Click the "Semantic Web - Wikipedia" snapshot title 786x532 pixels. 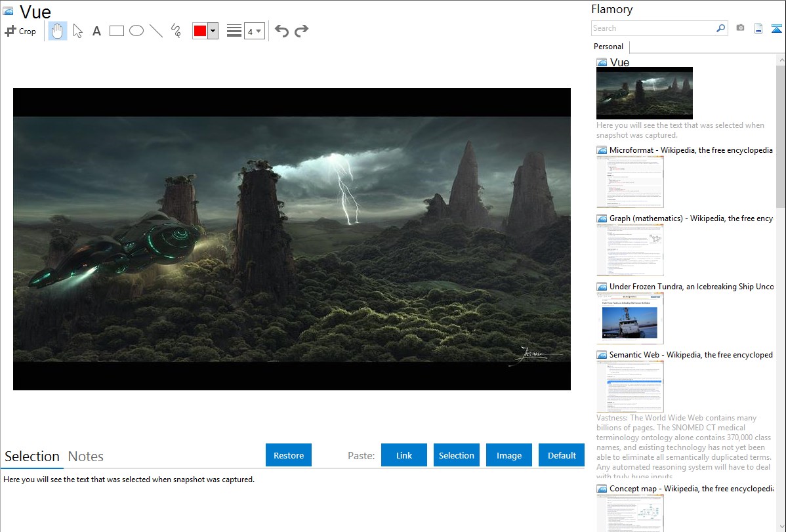coord(691,354)
